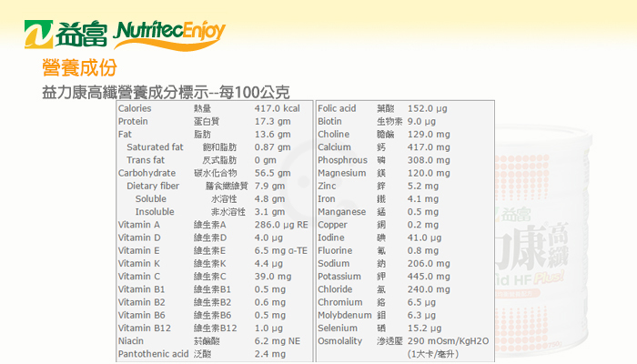Click the Chloride label

[335, 289]
